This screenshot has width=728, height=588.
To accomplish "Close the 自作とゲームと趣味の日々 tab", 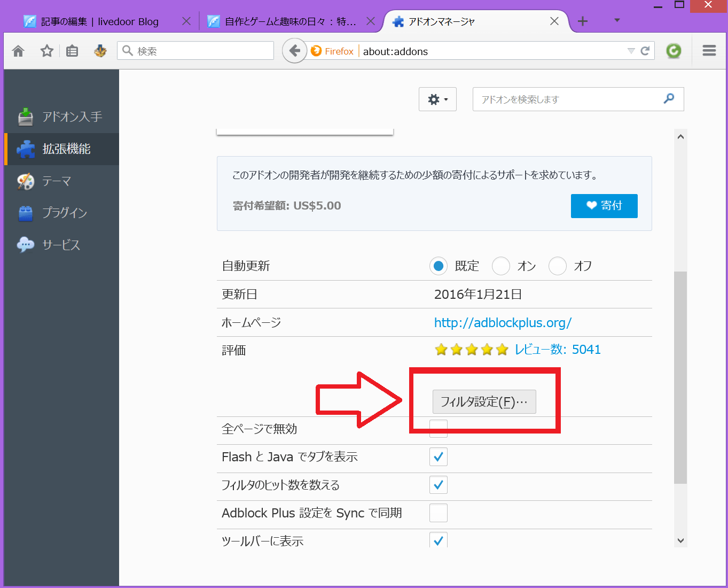I will pos(371,21).
